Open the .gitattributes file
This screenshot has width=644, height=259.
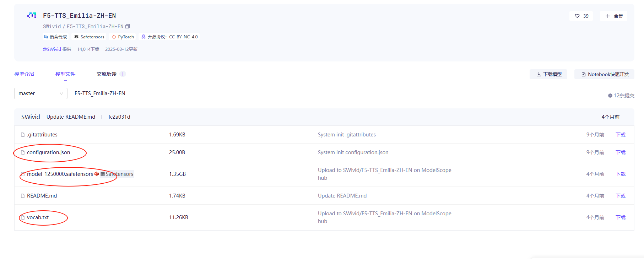tap(42, 135)
